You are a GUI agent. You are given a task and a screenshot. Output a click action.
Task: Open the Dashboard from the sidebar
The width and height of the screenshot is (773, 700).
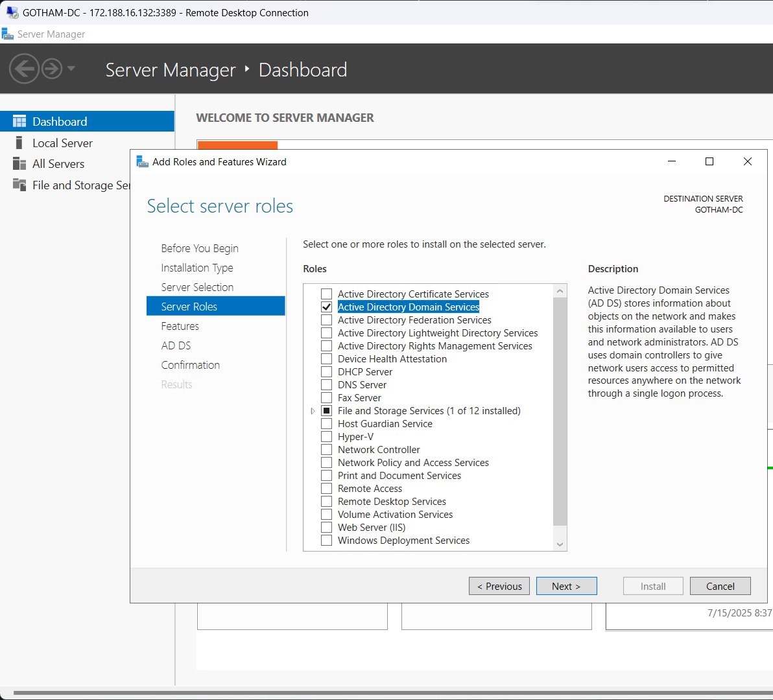[60, 121]
